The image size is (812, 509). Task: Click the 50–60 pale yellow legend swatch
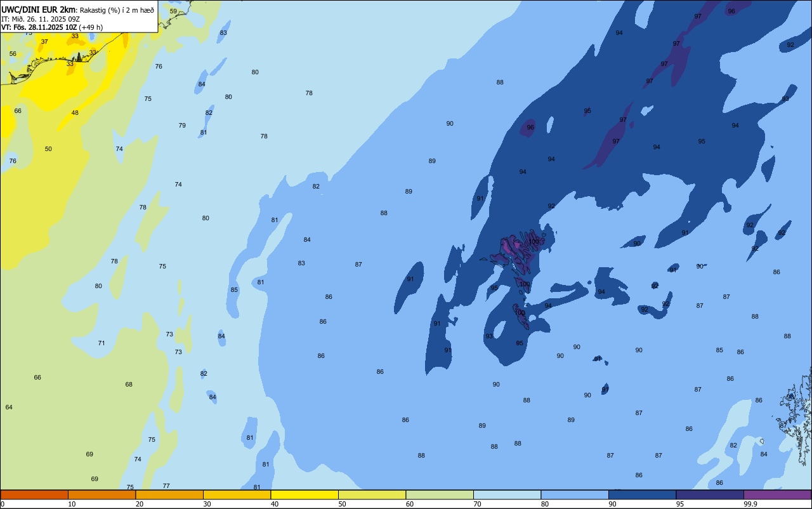(x=372, y=494)
